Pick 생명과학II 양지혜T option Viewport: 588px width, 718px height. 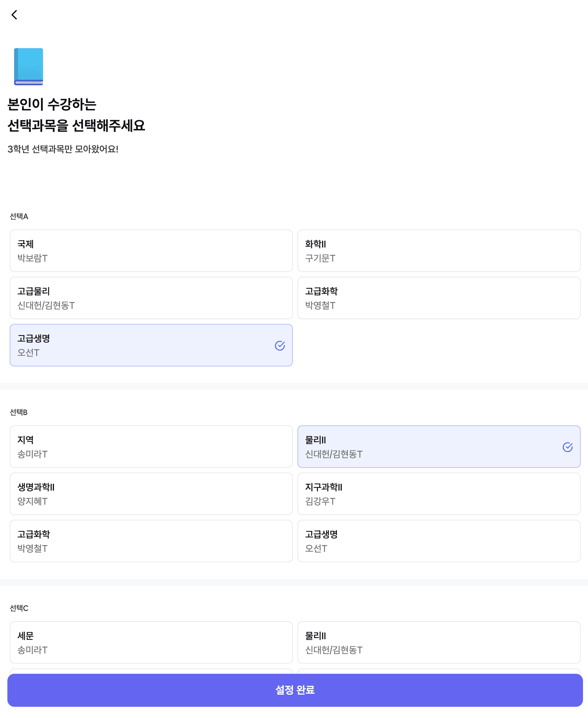(151, 493)
